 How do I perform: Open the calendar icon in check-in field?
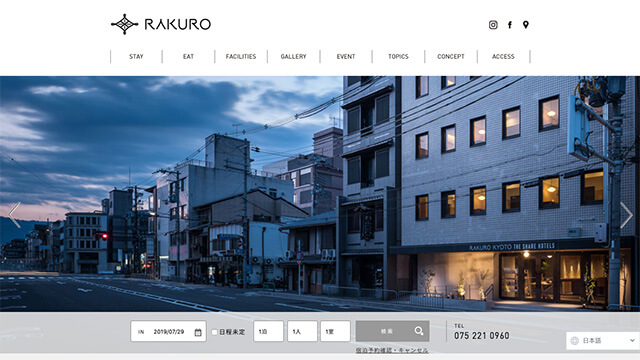click(198, 332)
